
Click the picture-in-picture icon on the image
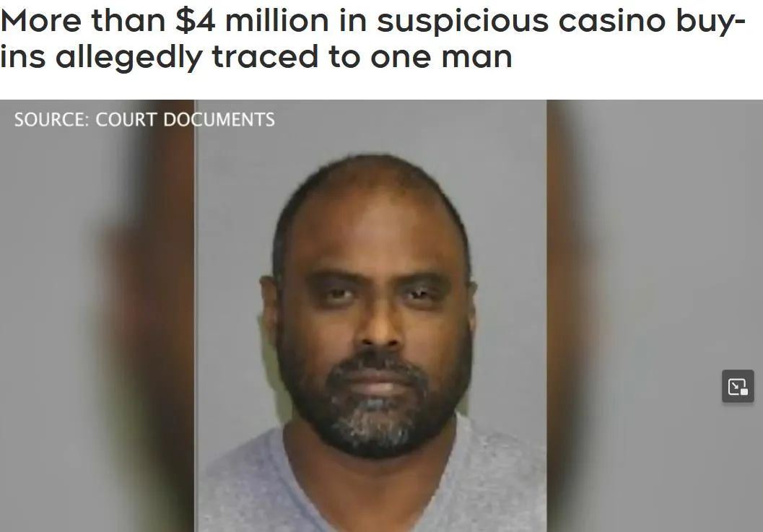[x=738, y=386]
